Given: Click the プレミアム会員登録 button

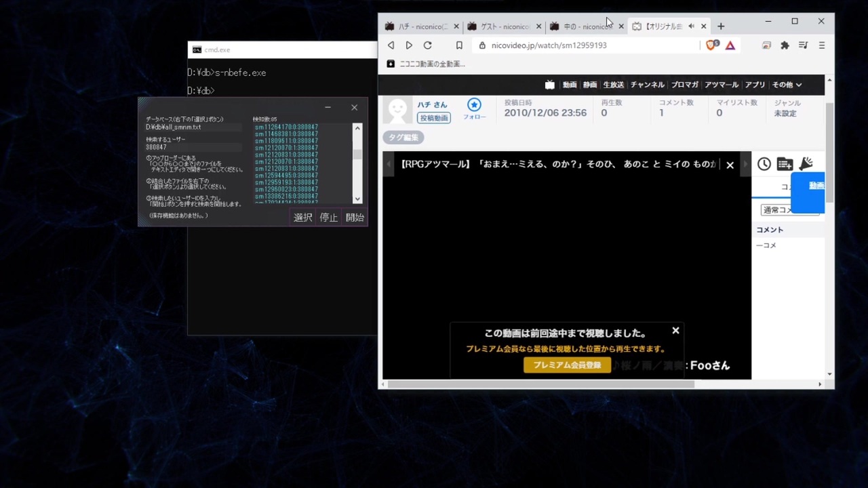Looking at the screenshot, I should [x=567, y=365].
